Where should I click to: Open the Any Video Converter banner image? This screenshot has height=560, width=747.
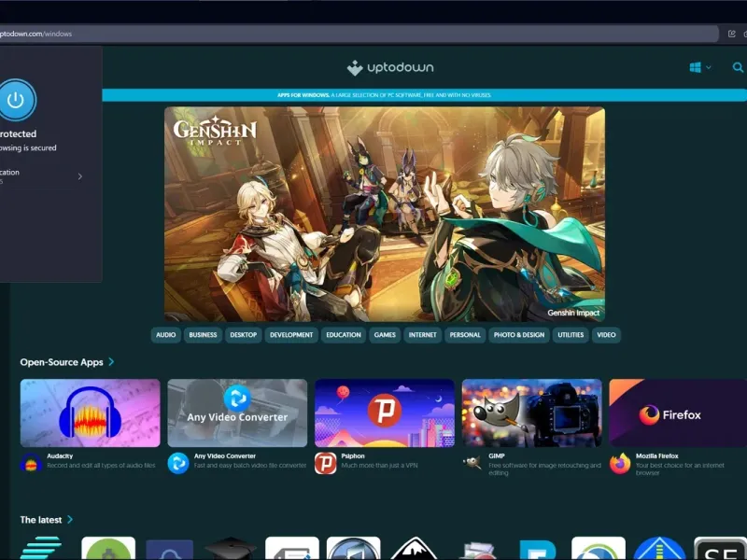(237, 413)
